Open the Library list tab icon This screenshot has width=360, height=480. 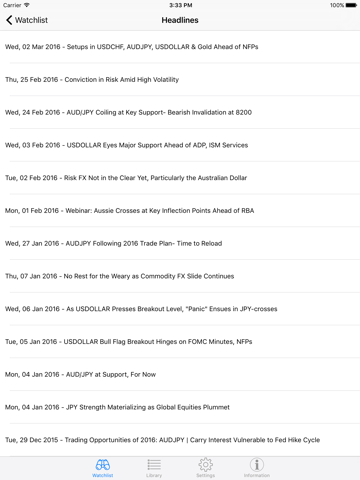pos(154,464)
